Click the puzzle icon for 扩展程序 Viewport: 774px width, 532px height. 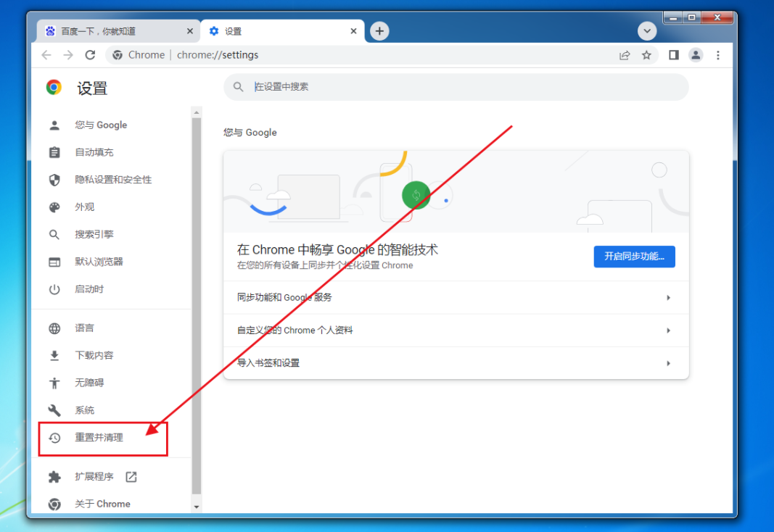click(54, 477)
